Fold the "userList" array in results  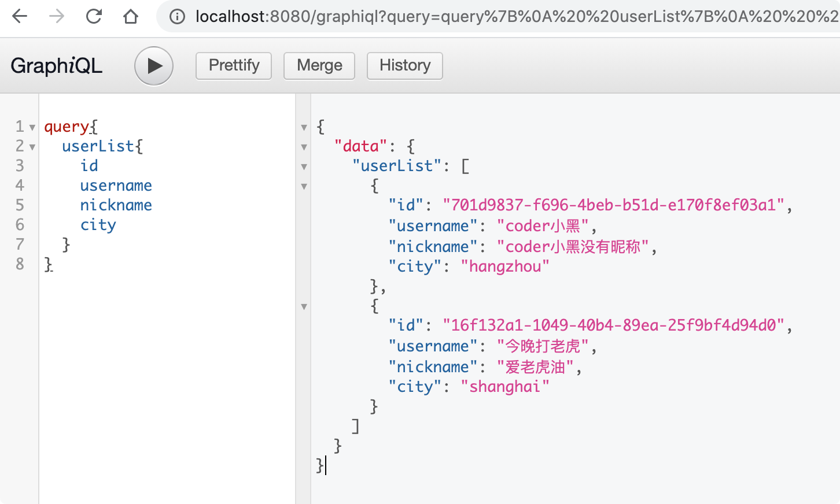click(304, 166)
